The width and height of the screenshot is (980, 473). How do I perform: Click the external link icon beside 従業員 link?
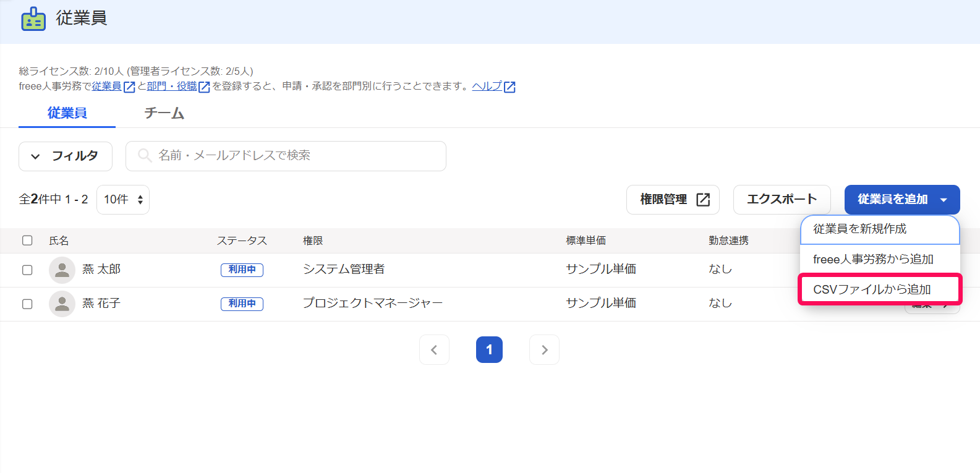coord(129,87)
